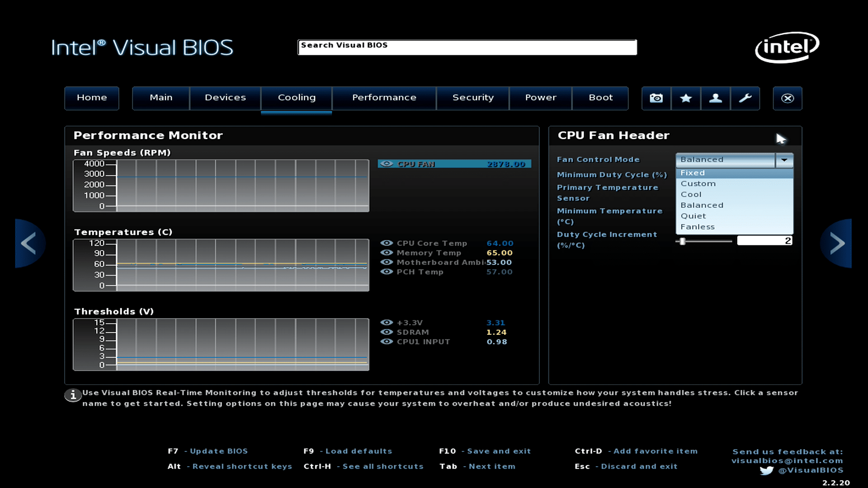The height and width of the screenshot is (488, 868).
Task: Click the circled X exit icon
Action: tap(788, 98)
